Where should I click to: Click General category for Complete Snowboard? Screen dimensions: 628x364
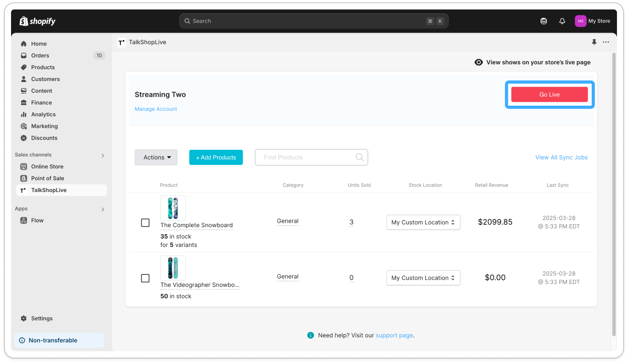288,221
